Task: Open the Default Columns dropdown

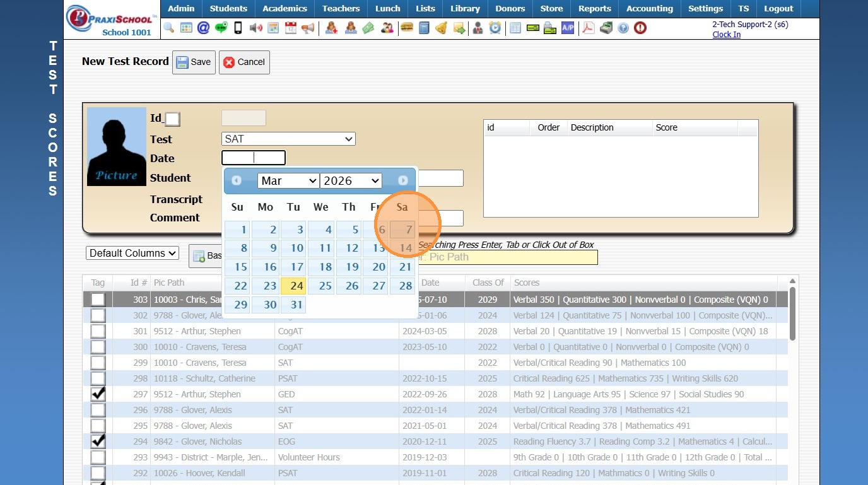Action: (132, 253)
